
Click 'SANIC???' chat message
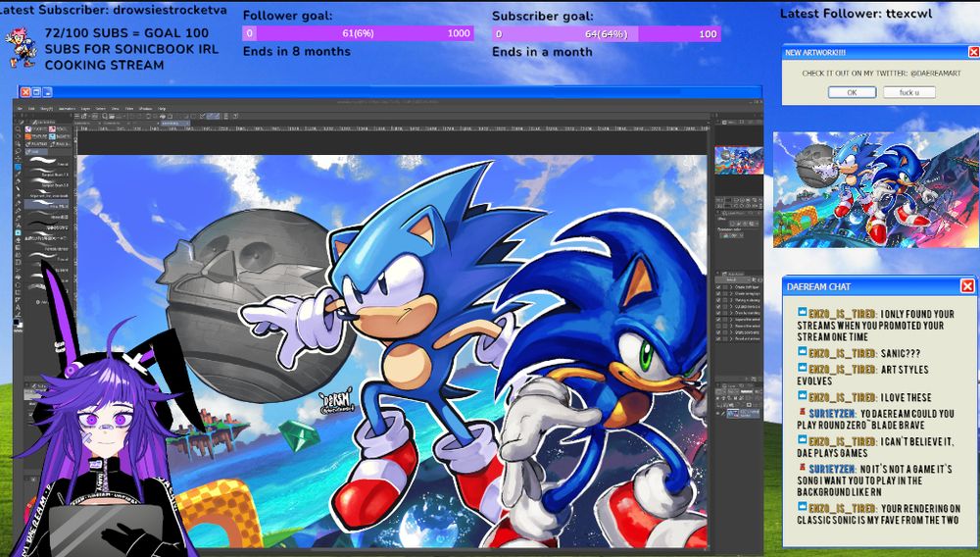tap(858, 353)
